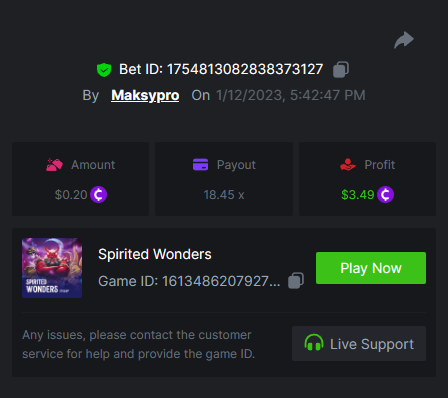Click the green verified shield icon

tap(104, 70)
